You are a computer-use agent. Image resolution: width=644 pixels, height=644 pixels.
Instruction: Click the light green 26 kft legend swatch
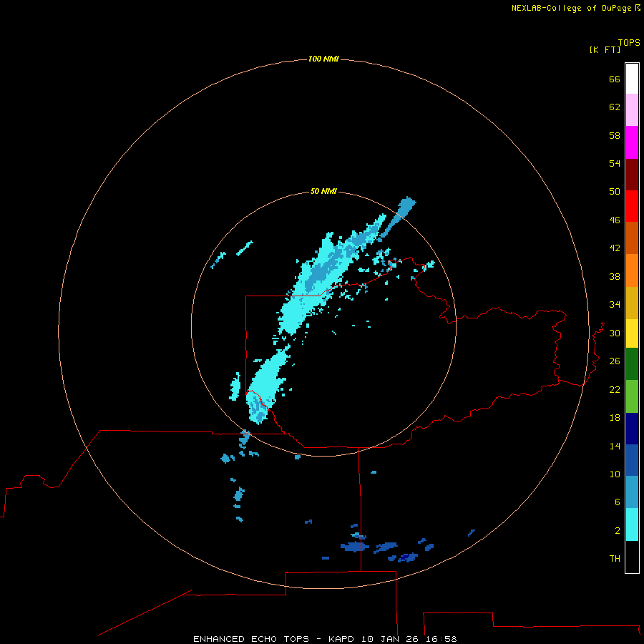[x=632, y=396]
